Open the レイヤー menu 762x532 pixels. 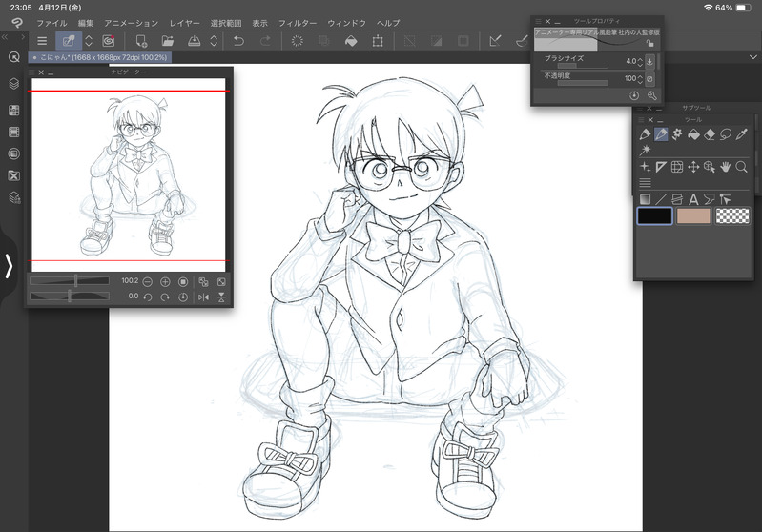point(184,22)
